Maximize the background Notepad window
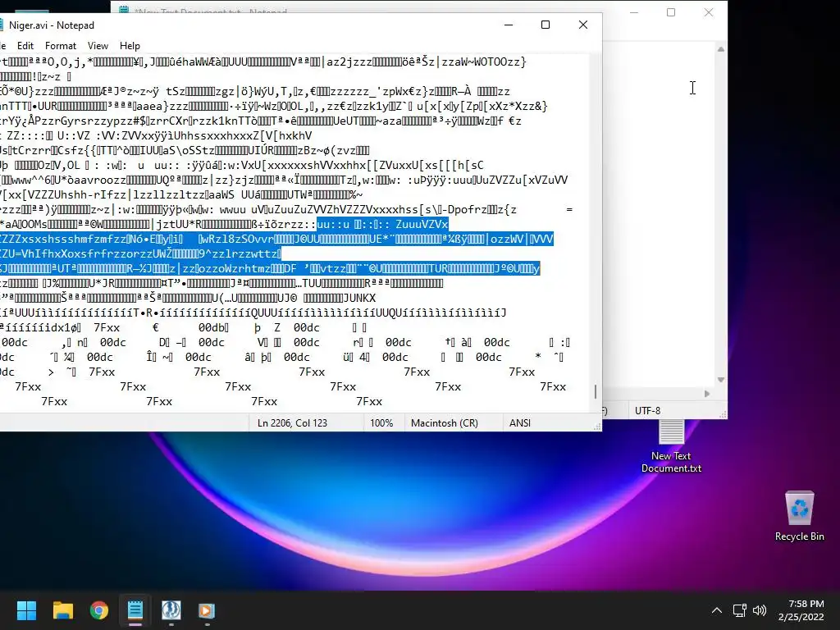This screenshot has height=630, width=840. pyautogui.click(x=671, y=12)
